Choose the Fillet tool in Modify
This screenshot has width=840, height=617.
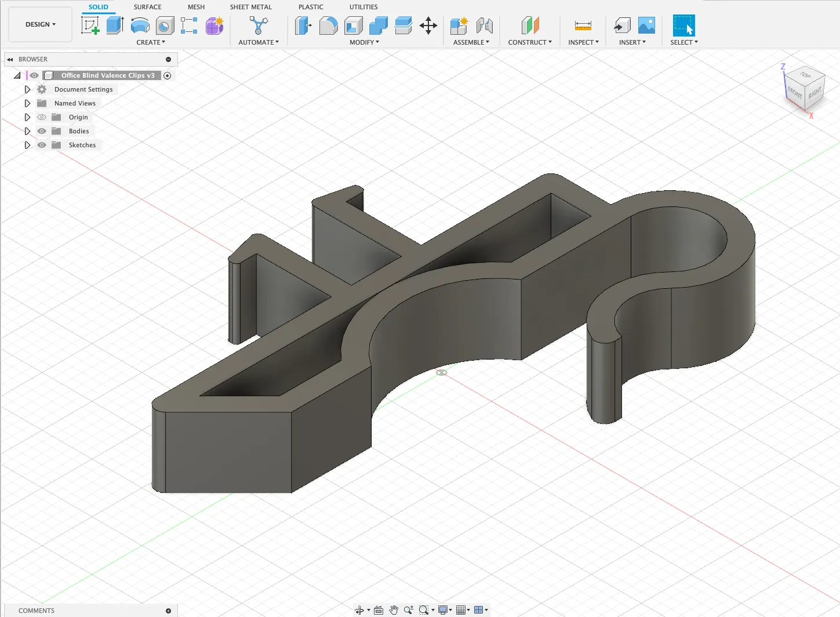[x=328, y=26]
